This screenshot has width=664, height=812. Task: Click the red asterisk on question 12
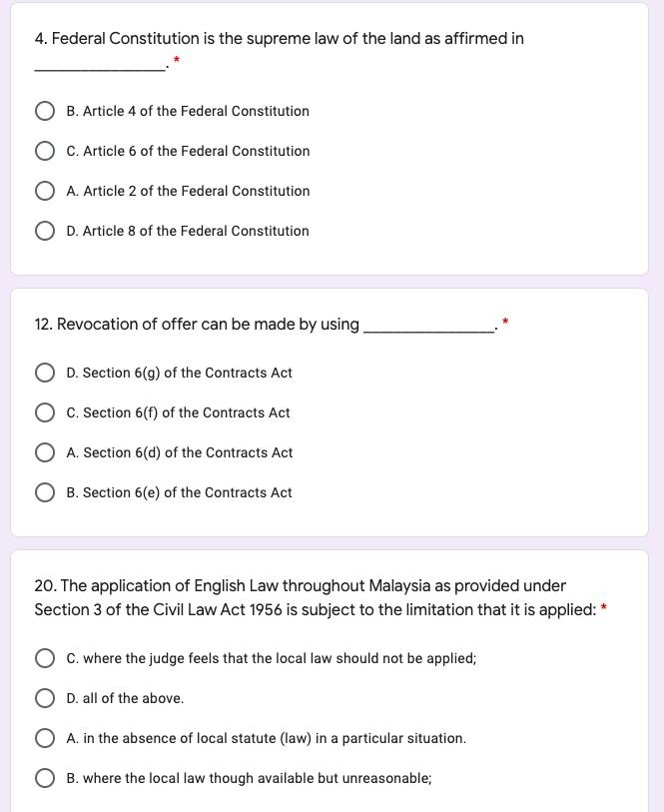pyautogui.click(x=505, y=321)
